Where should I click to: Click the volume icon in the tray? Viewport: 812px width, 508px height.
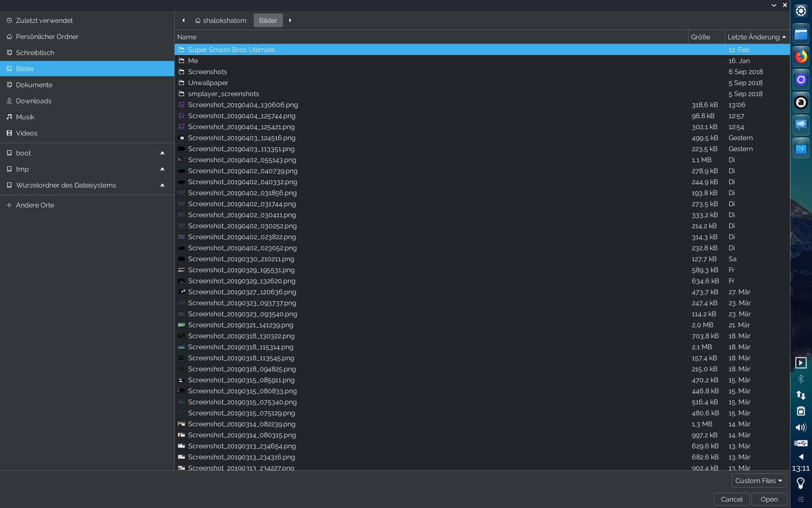pyautogui.click(x=801, y=428)
